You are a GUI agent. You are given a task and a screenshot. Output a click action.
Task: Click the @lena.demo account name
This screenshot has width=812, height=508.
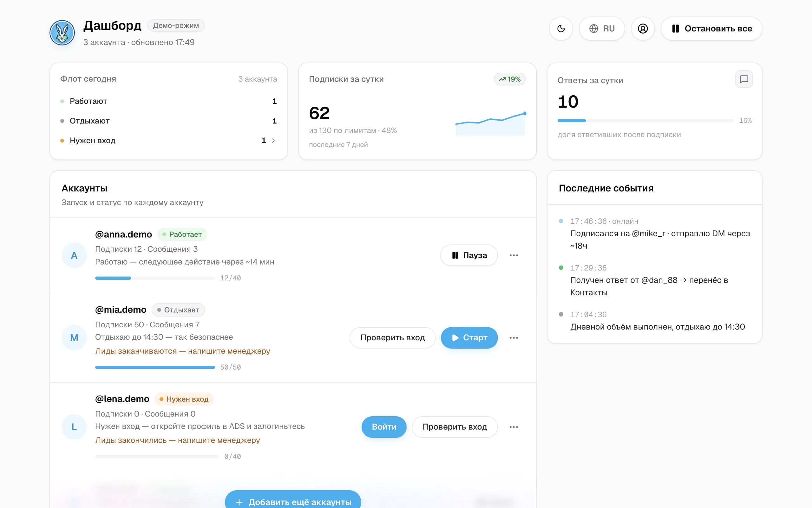(x=122, y=399)
